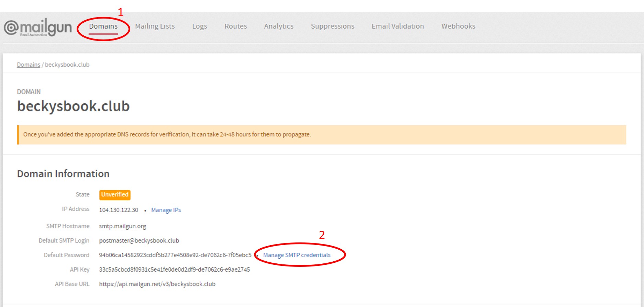Open the Mailing Lists tab

point(155,26)
